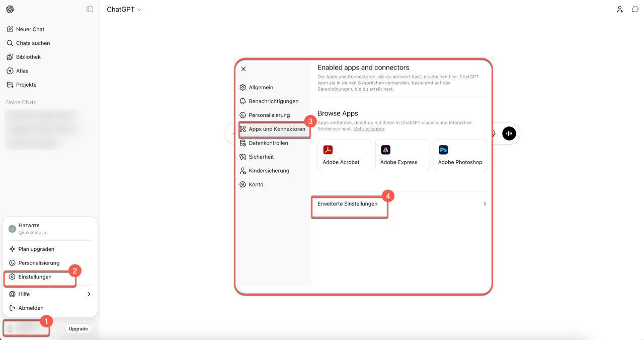644x340 pixels.
Task: Click the voice mode waveform button
Action: [x=510, y=133]
